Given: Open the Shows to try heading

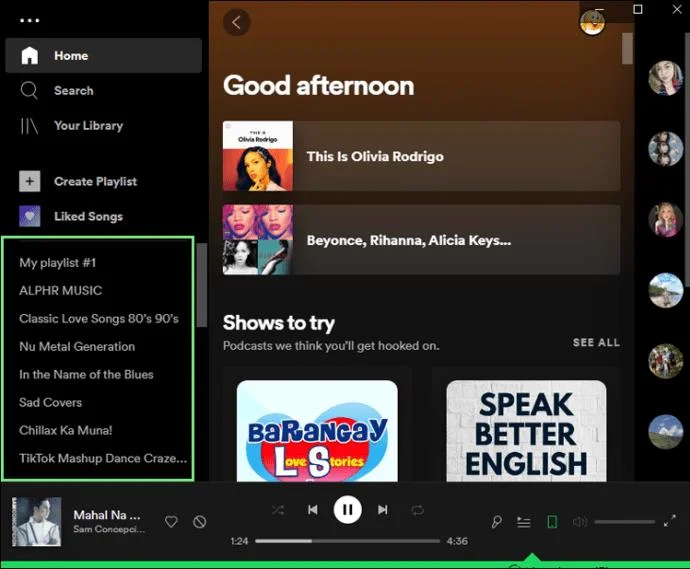Looking at the screenshot, I should coord(279,323).
